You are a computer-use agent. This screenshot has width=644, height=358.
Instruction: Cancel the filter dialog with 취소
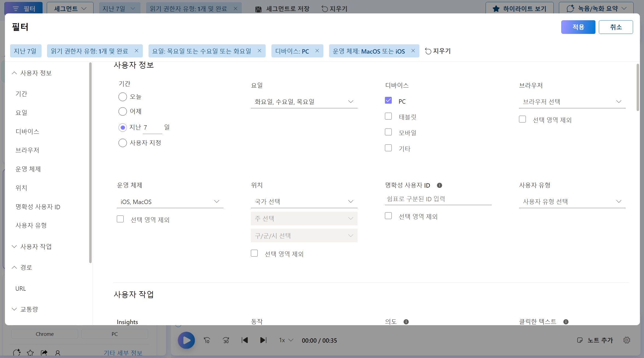click(616, 27)
